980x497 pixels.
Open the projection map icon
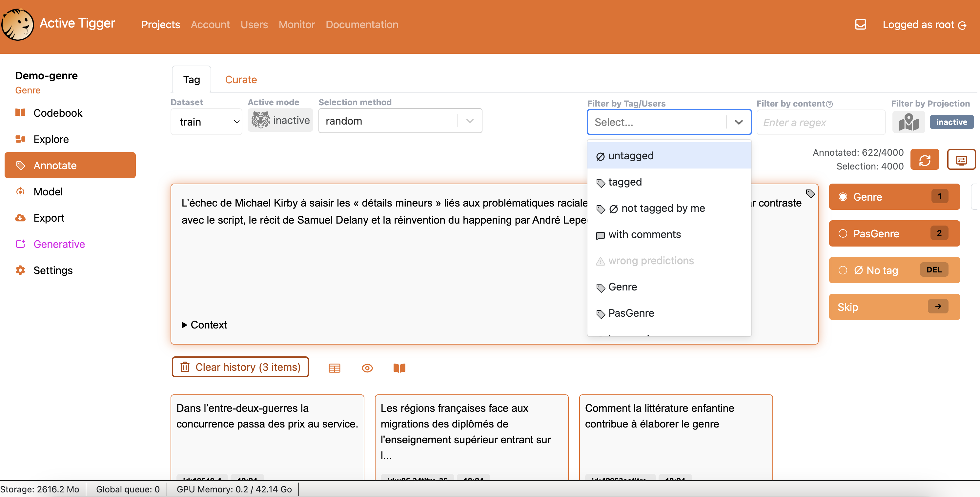[x=909, y=122]
